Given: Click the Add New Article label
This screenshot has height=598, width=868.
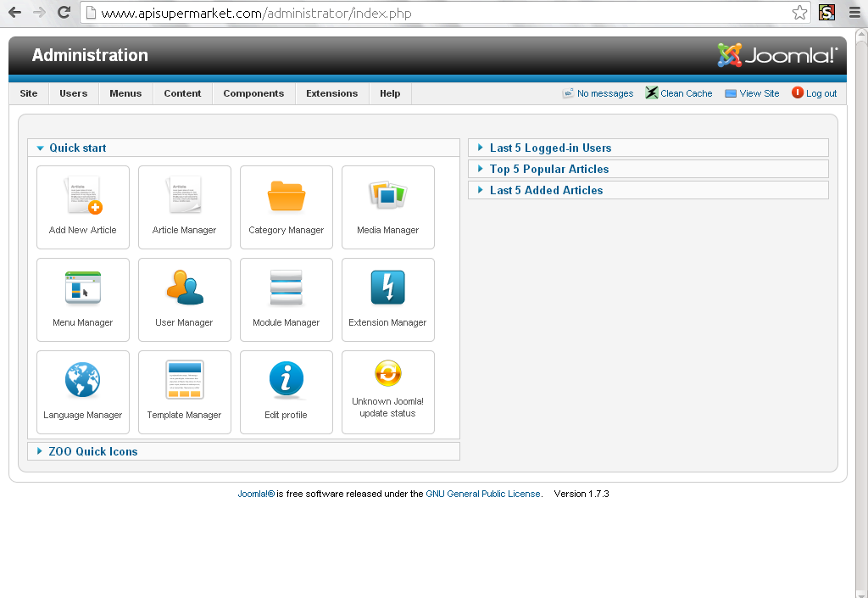Looking at the screenshot, I should pyautogui.click(x=83, y=230).
